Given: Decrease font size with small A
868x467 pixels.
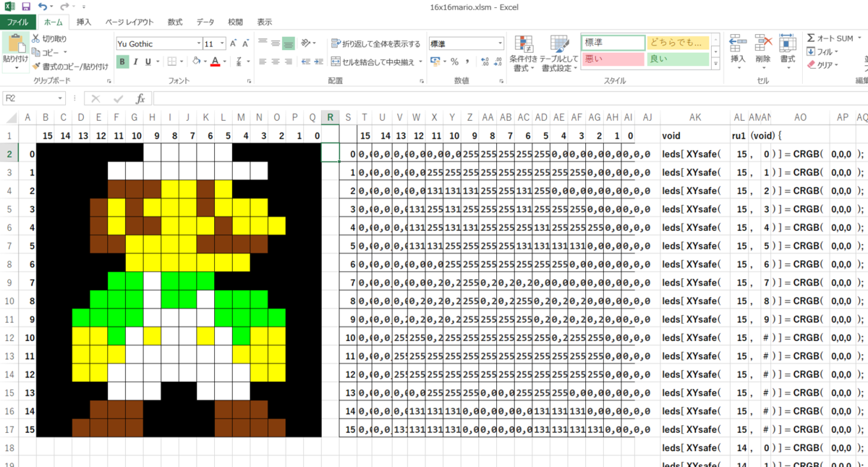Looking at the screenshot, I should coord(247,43).
